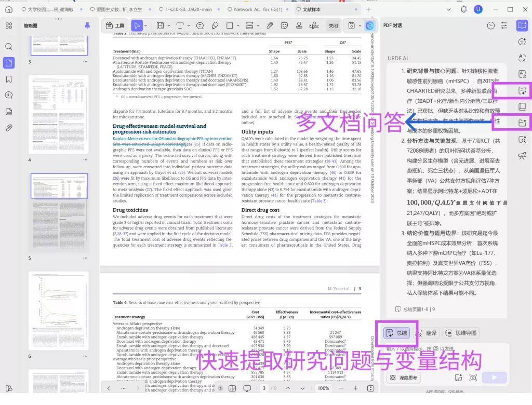Attach a file with the paperclip tool

point(269,25)
